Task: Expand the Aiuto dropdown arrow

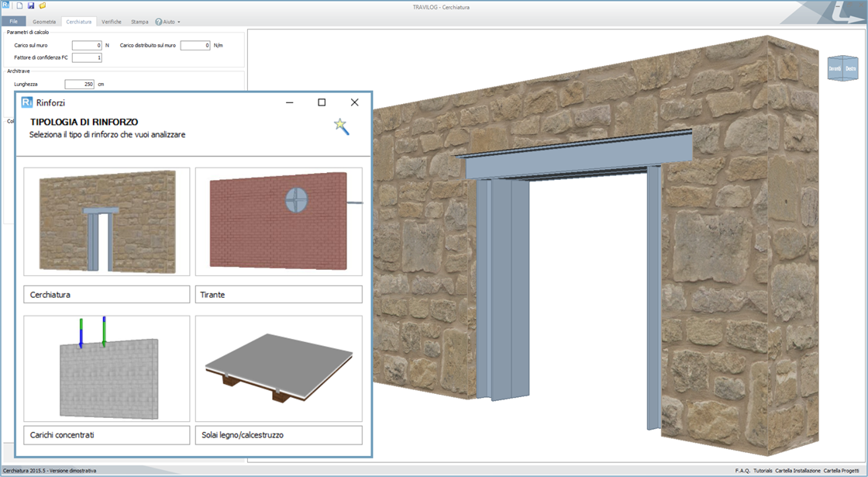Action: tap(179, 22)
